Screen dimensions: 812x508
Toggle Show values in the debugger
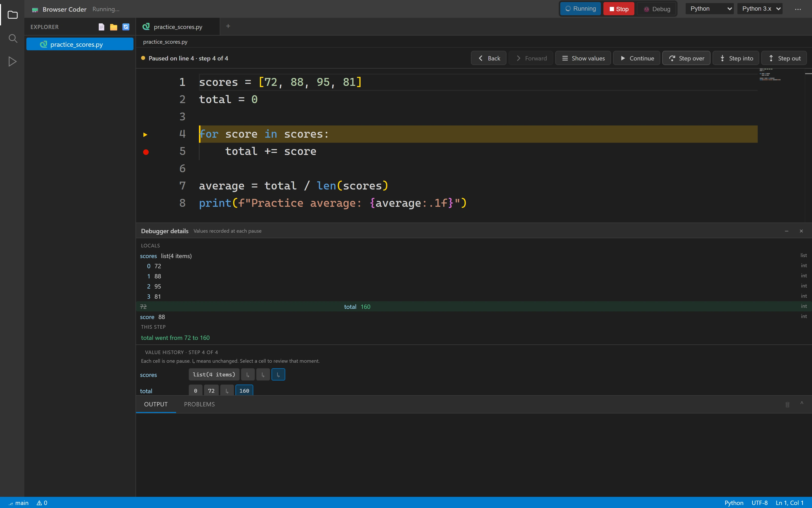coord(583,58)
